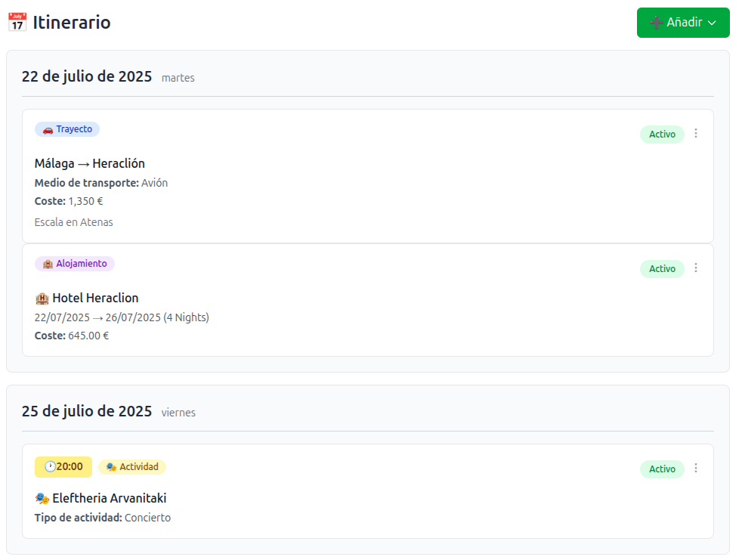Toggle Activo status on Málaga trip
This screenshot has width=742, height=560.
[662, 135]
